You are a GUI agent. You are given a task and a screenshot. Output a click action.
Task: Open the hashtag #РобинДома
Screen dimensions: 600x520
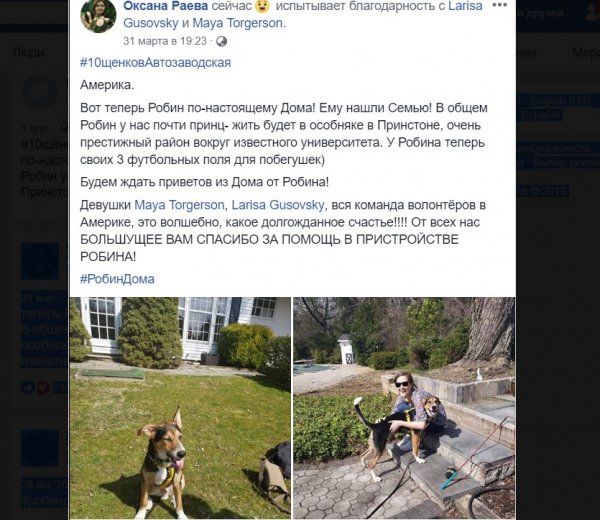(x=117, y=279)
